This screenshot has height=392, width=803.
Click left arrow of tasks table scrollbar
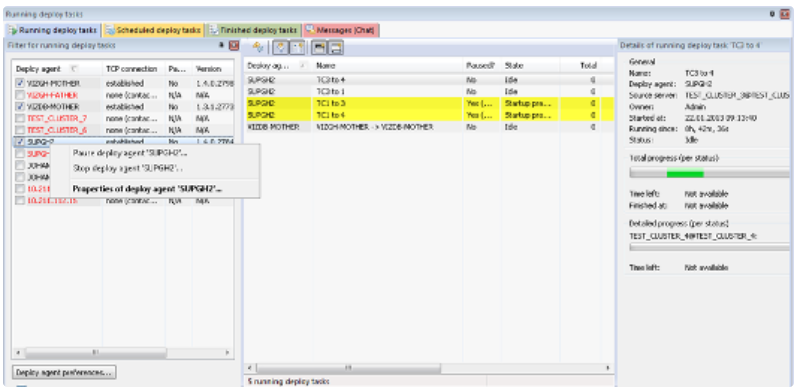coord(250,368)
